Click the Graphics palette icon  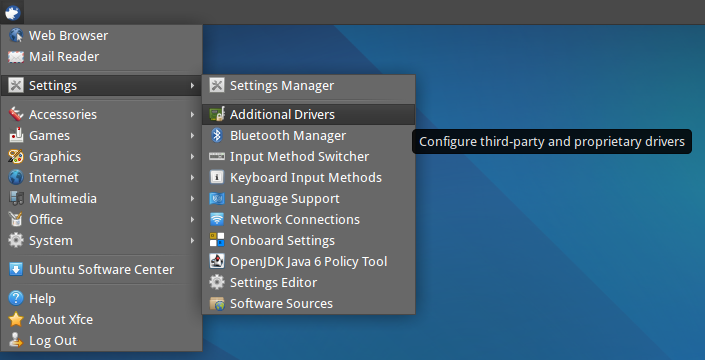click(16, 156)
